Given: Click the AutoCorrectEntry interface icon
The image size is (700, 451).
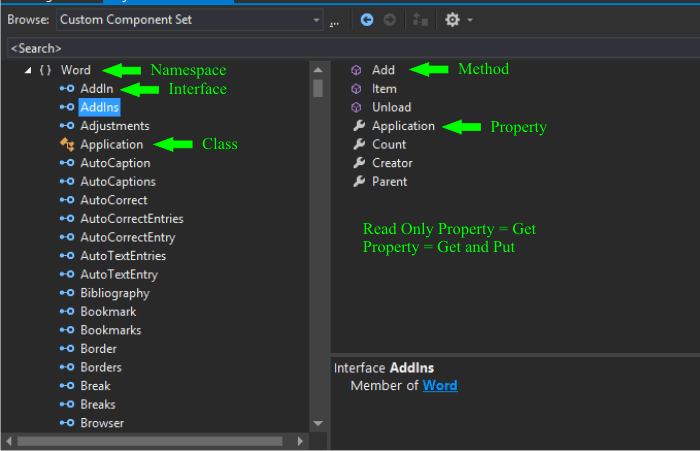Looking at the screenshot, I should 67,237.
